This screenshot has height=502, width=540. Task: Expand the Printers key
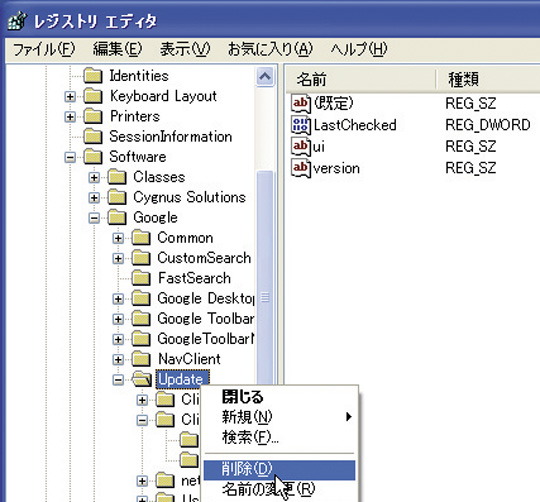(x=70, y=117)
